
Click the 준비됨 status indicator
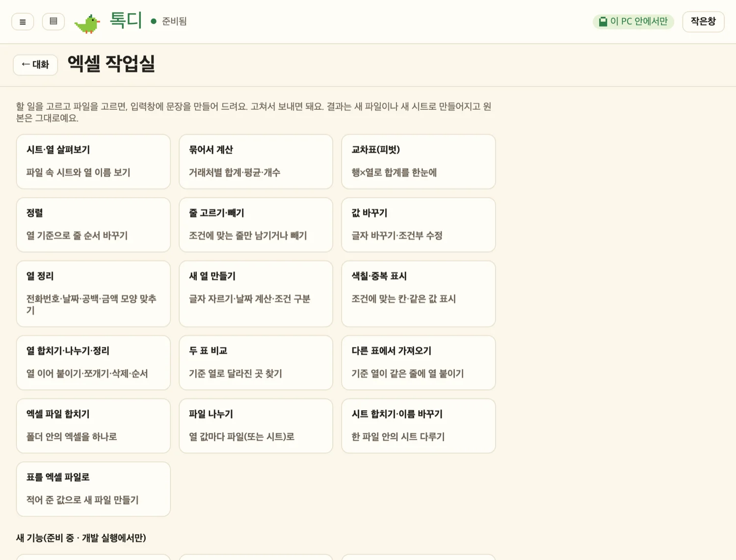(x=169, y=21)
